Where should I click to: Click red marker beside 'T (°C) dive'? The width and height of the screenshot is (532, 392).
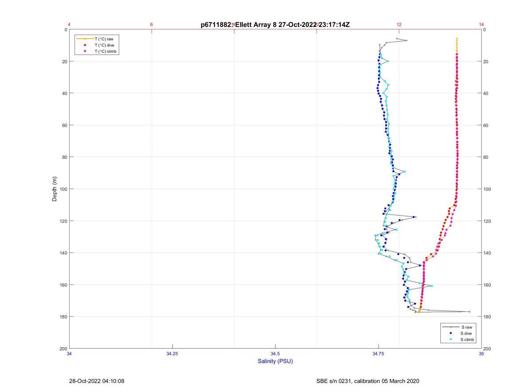click(85, 45)
